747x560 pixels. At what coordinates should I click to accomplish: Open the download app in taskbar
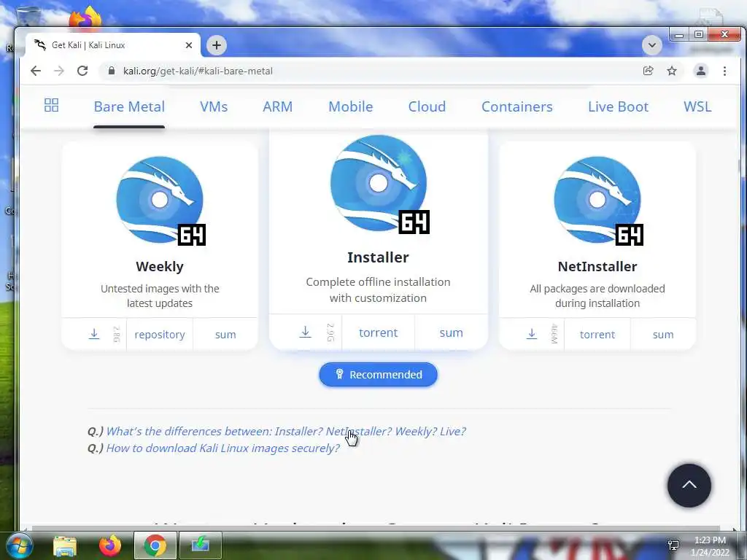point(201,545)
